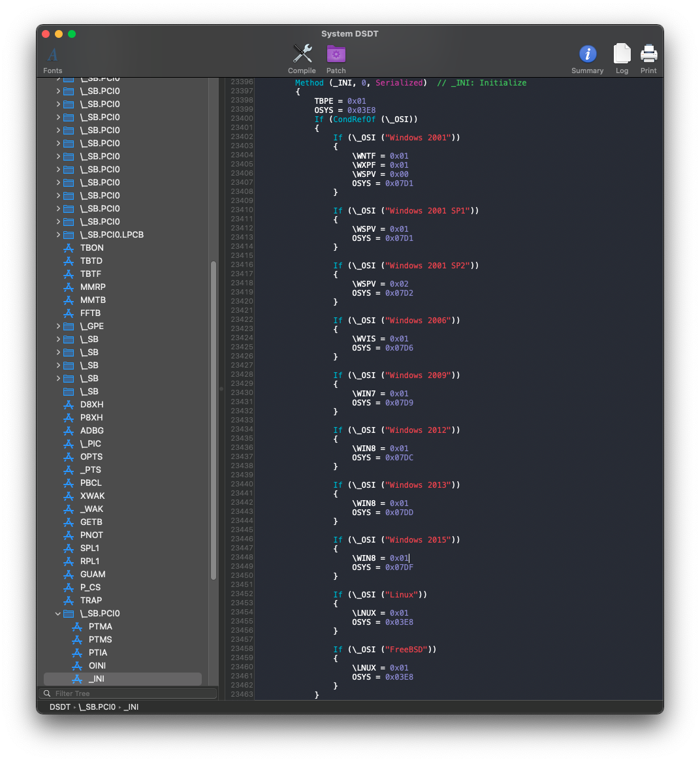Viewport: 700px width, 762px height.
Task: Click the green zoom window button
Action: point(72,34)
